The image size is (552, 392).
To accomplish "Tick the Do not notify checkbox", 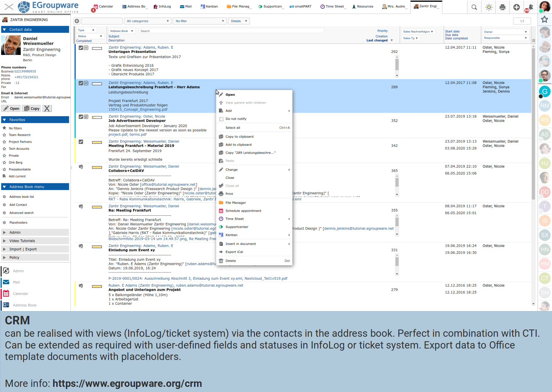I will click(x=221, y=119).
